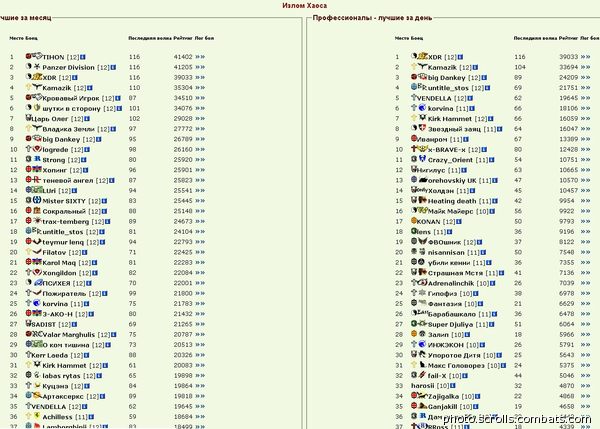Screen dimensions: 600x429
Task: Open Panzer Division player link
Action: tap(68, 67)
